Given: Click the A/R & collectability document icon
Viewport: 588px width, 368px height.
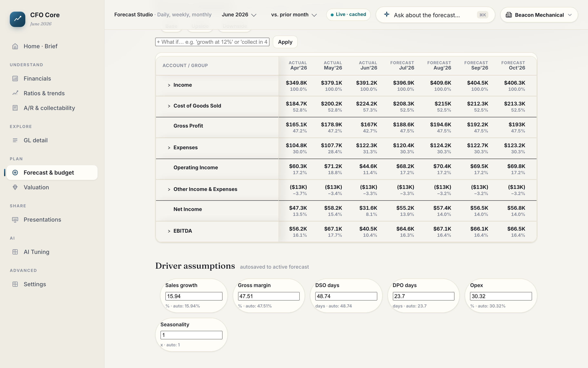Looking at the screenshot, I should coord(15,108).
